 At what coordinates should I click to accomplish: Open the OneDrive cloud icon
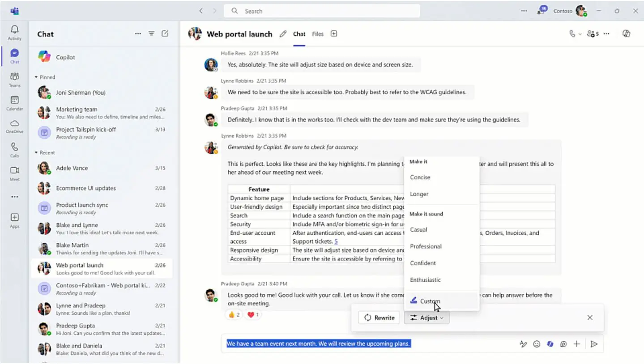pos(15,123)
